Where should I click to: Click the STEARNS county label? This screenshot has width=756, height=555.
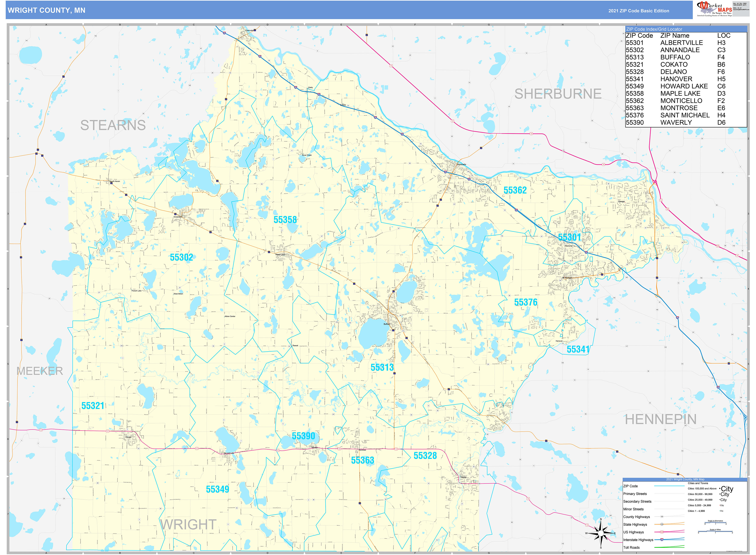pos(113,125)
